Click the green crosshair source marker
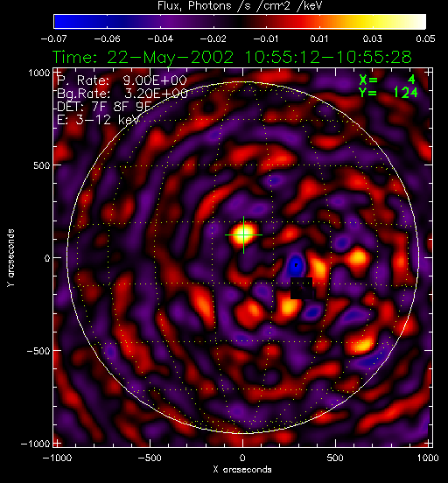Image resolution: width=448 pixels, height=483 pixels. (244, 235)
